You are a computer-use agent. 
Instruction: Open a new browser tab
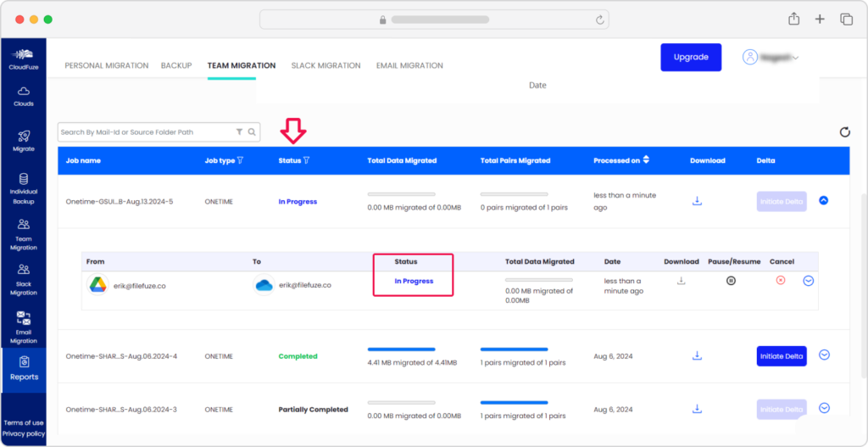(820, 19)
